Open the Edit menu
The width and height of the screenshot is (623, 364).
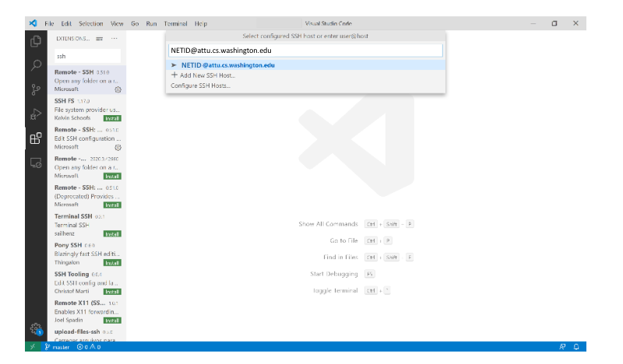point(66,24)
